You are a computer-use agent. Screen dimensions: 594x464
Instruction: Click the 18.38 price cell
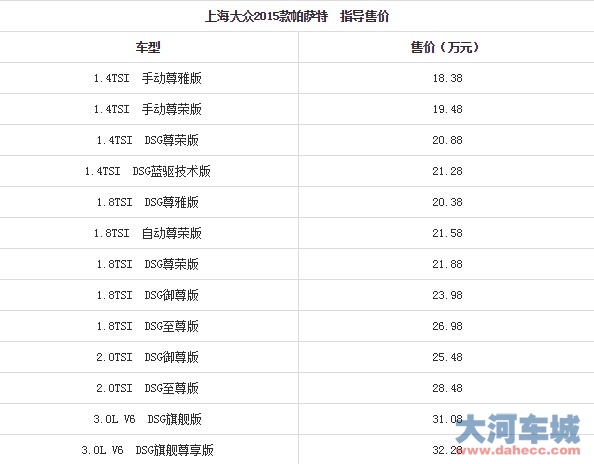[447, 78]
